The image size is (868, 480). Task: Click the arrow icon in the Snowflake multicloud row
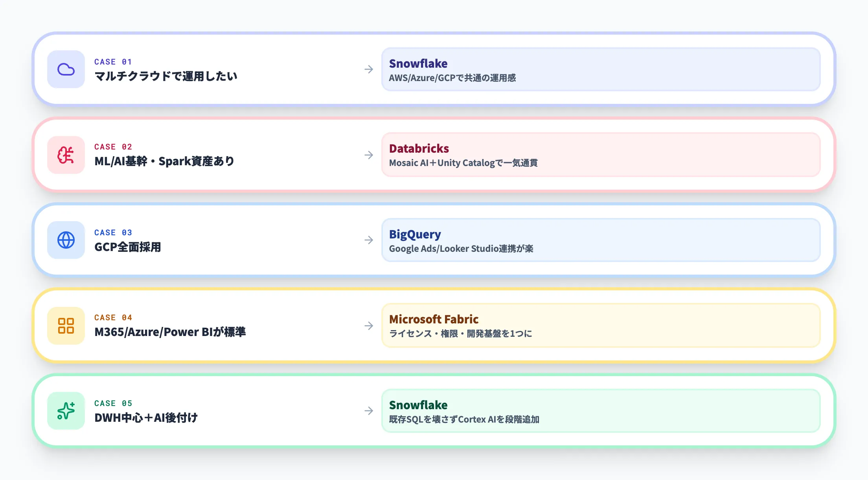pos(369,69)
